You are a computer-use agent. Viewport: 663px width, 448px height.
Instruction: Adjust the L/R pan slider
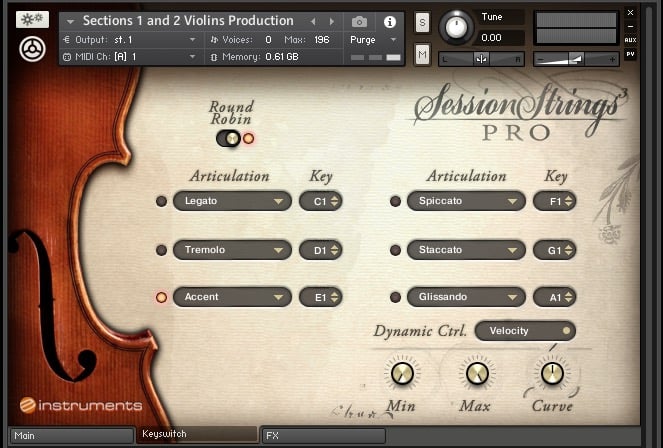tap(481, 59)
